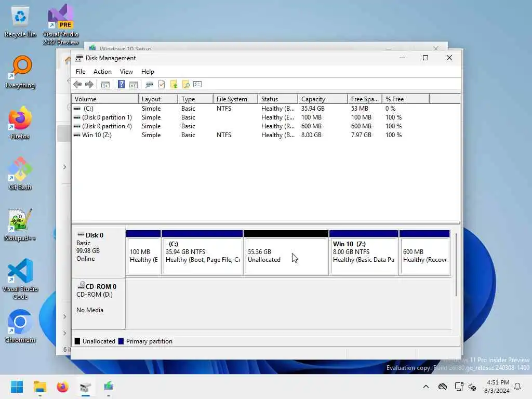The image size is (532, 399).
Task: Click the vertical scrollbar of the disk pane
Action: (x=456, y=264)
